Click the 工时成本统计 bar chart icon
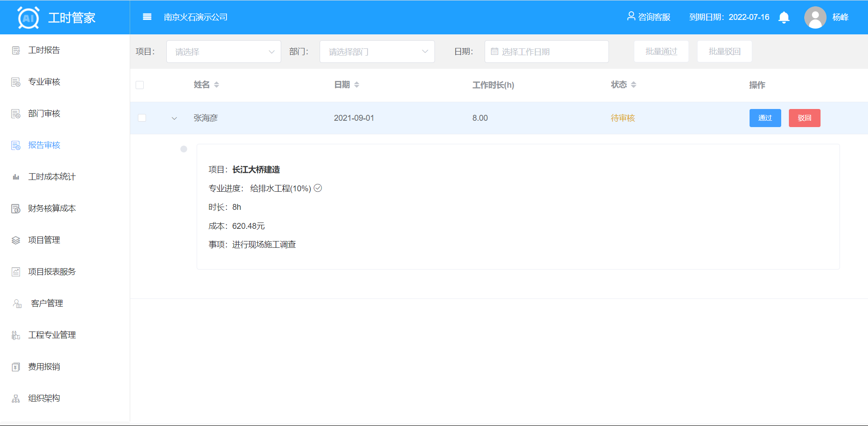 16,177
